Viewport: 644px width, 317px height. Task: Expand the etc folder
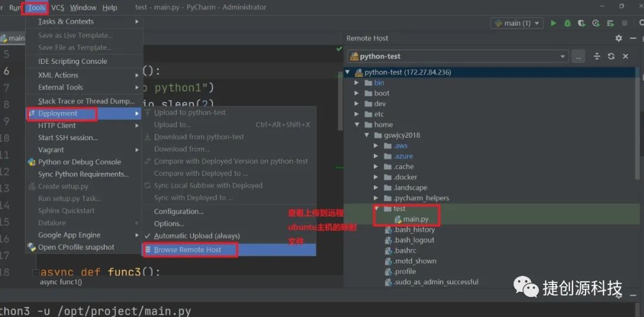pyautogui.click(x=357, y=114)
